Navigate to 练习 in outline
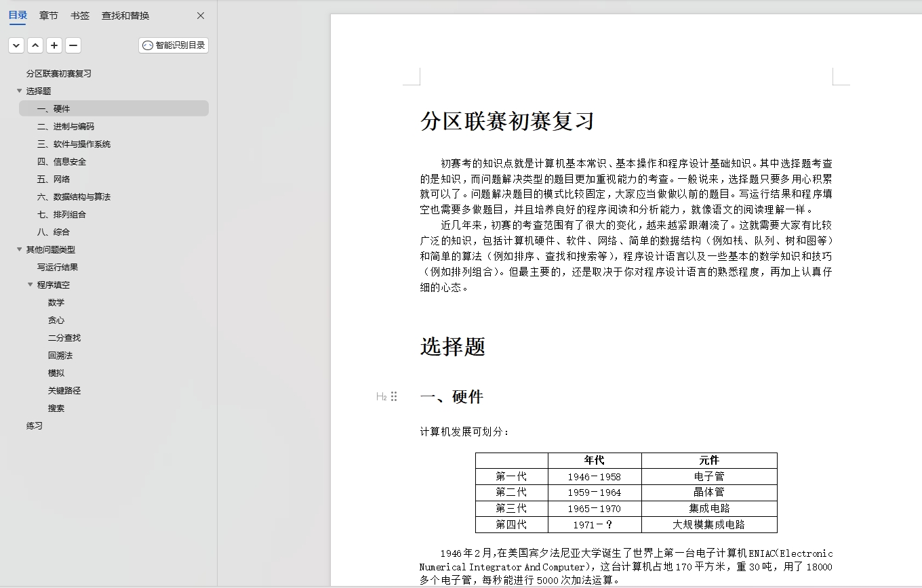 35,425
